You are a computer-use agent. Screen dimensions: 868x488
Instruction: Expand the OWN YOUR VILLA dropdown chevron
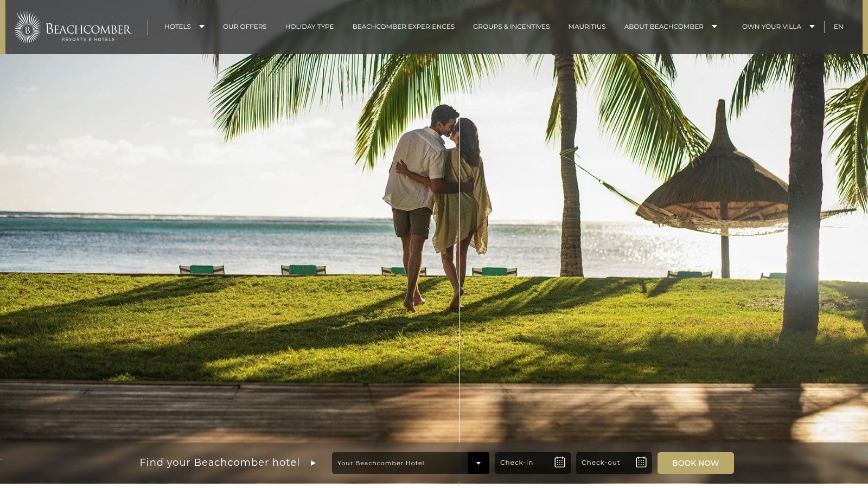point(812,25)
